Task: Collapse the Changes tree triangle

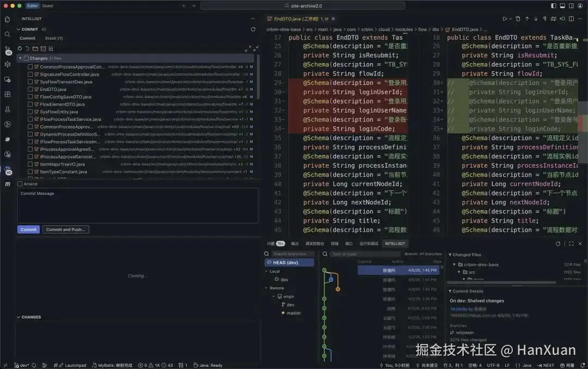Action: [x=20, y=58]
